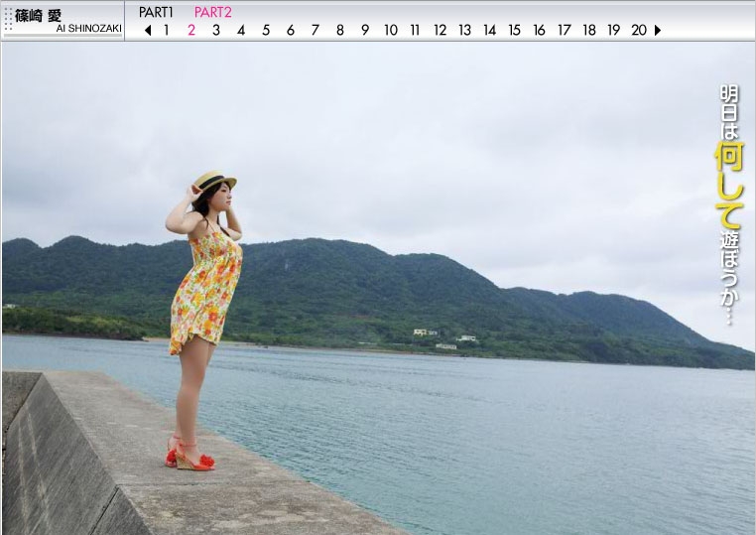
Task: Select the current page number 2
Action: [x=191, y=31]
